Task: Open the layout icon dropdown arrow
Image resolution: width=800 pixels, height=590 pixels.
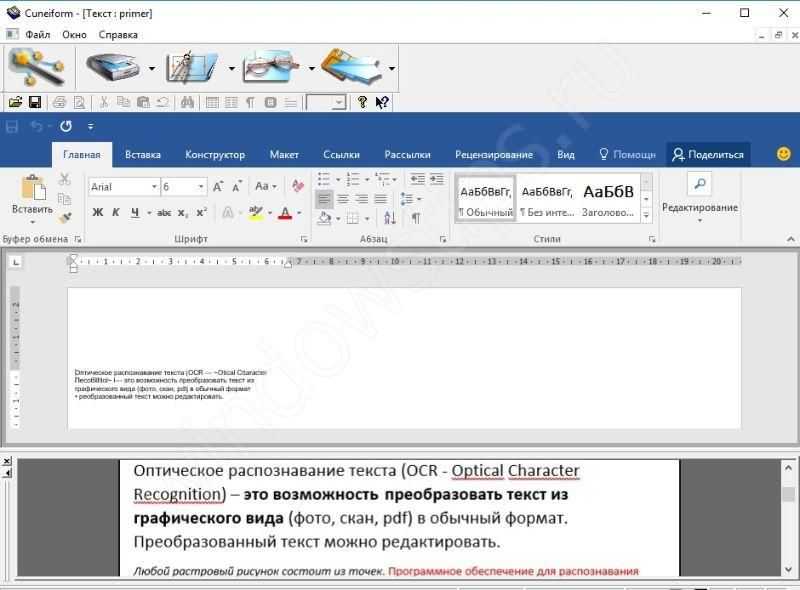Action: pos(231,68)
